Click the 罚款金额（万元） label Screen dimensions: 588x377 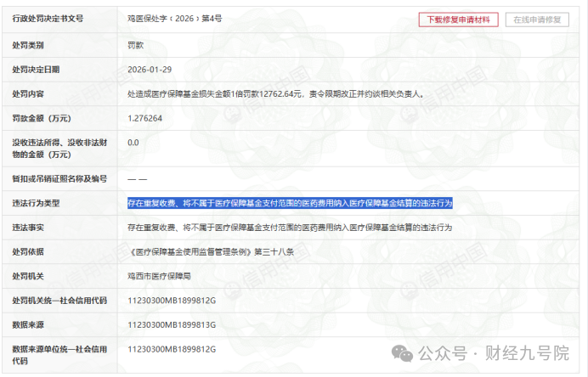(x=42, y=118)
